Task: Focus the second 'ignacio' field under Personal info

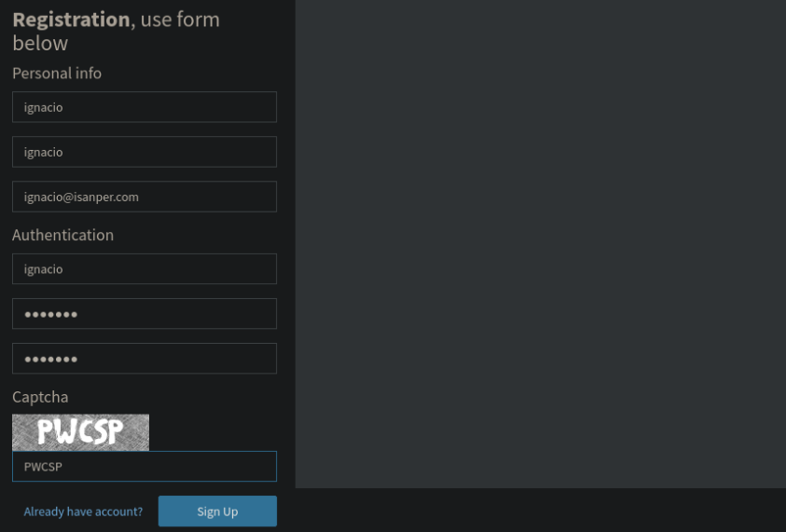Action: point(145,152)
